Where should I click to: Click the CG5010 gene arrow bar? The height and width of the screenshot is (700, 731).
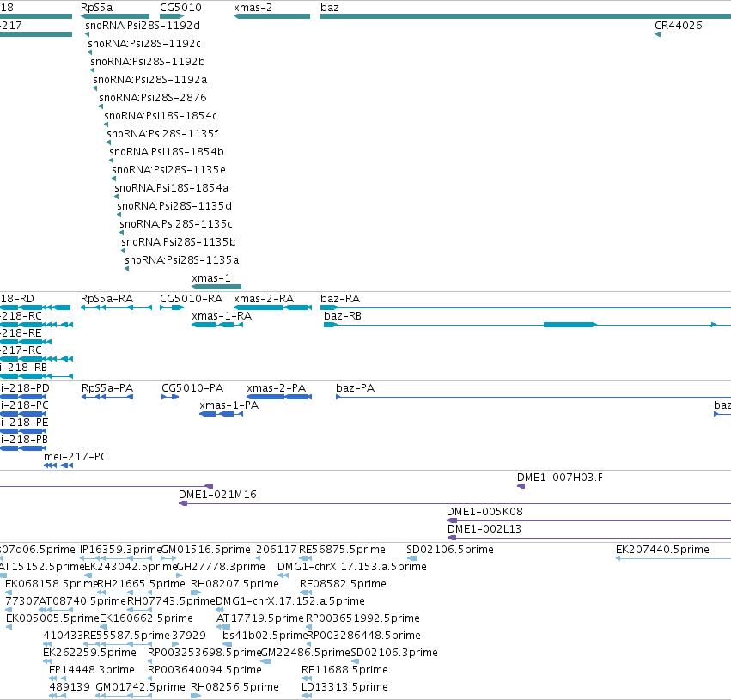coord(172,16)
